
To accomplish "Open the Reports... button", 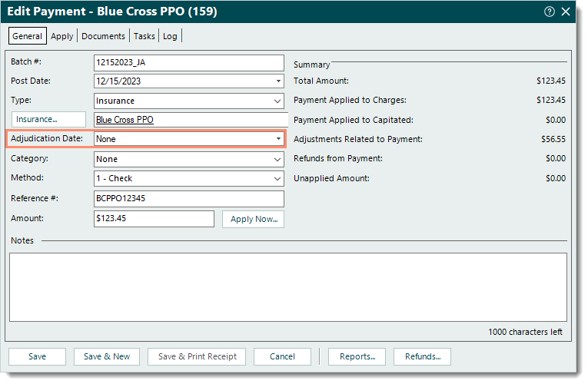I will click(357, 356).
